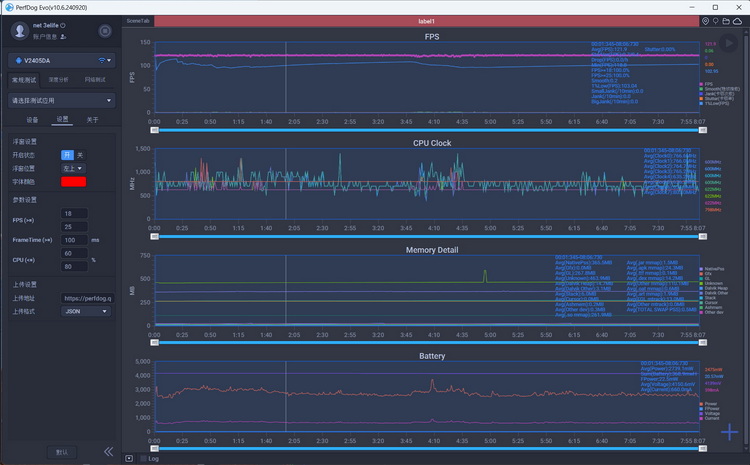Click the power icon beside username

(63, 25)
